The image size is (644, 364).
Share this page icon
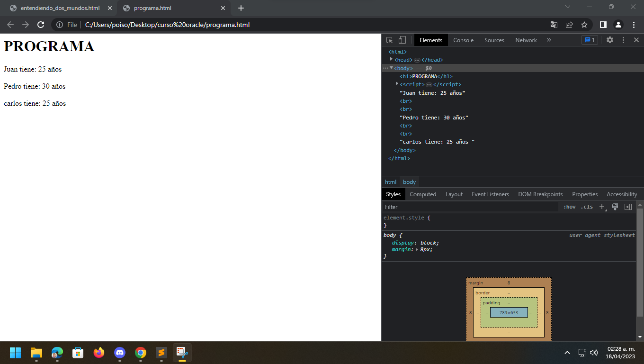pyautogui.click(x=569, y=25)
